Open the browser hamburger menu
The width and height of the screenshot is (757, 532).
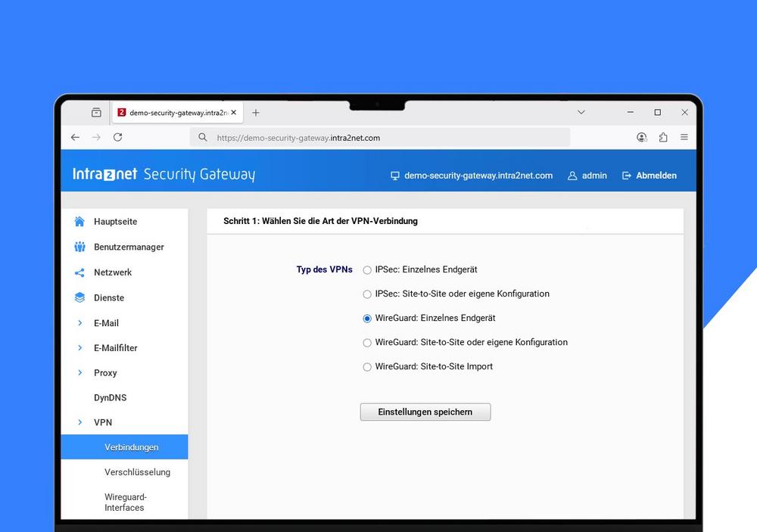click(684, 137)
